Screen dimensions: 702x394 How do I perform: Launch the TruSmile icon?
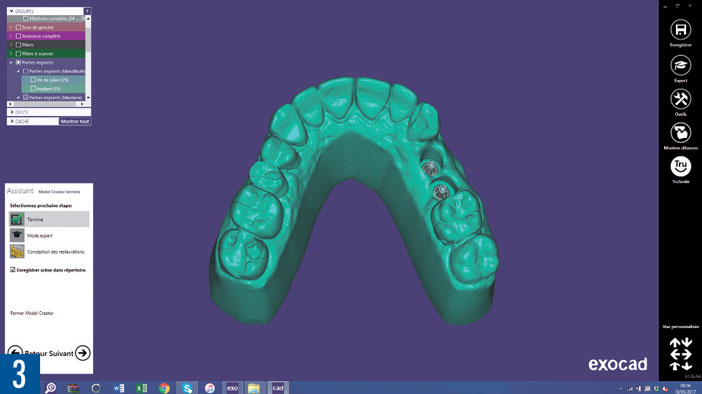(681, 166)
